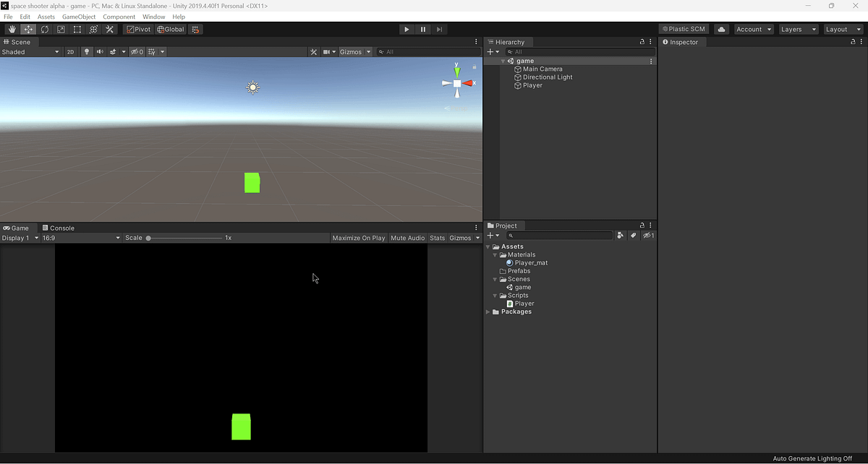The width and height of the screenshot is (868, 464).
Task: Open the Plastic SCM panel
Action: tap(683, 29)
